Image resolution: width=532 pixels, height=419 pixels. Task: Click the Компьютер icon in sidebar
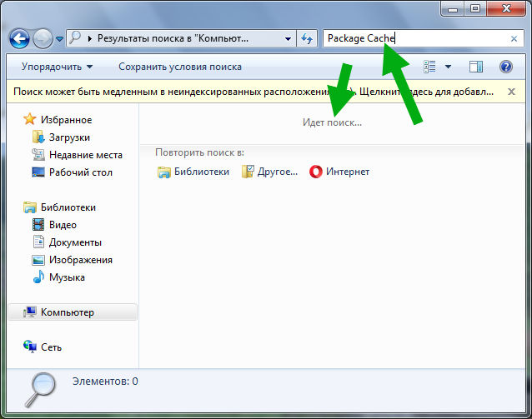[x=29, y=312]
